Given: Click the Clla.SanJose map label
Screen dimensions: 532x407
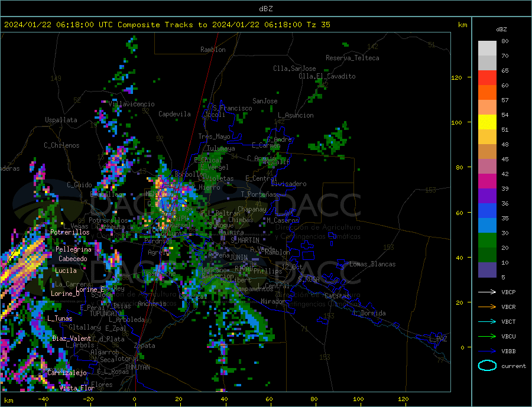Looking at the screenshot, I should (x=294, y=69).
